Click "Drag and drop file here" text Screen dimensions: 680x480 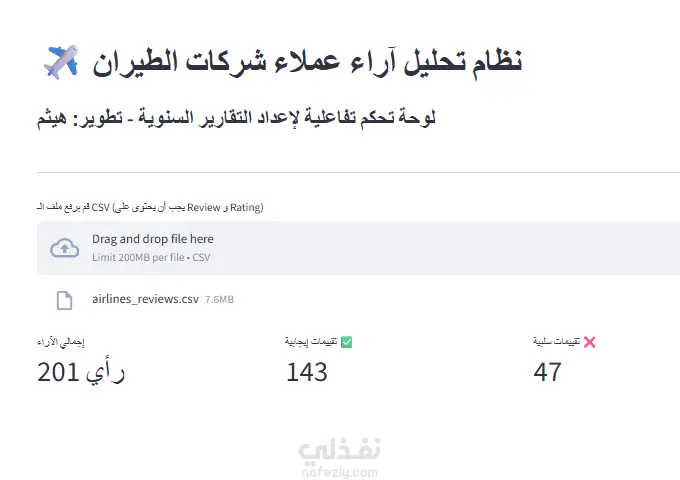(x=152, y=239)
